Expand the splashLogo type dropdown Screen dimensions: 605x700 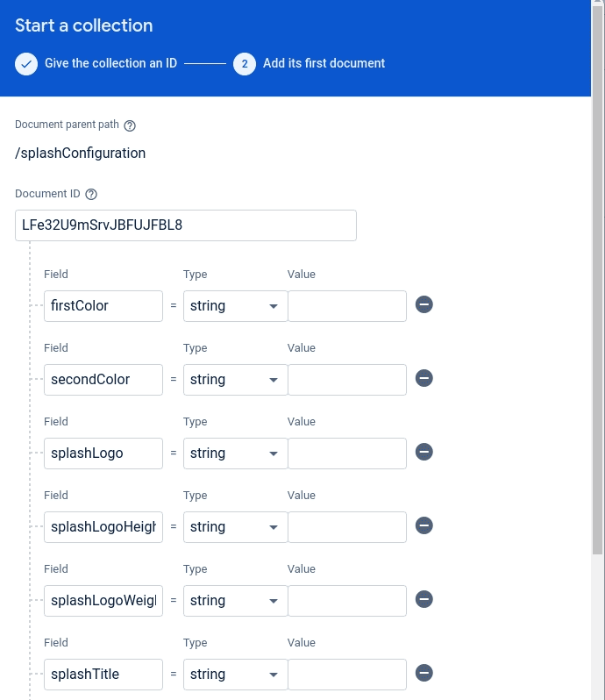tap(235, 454)
